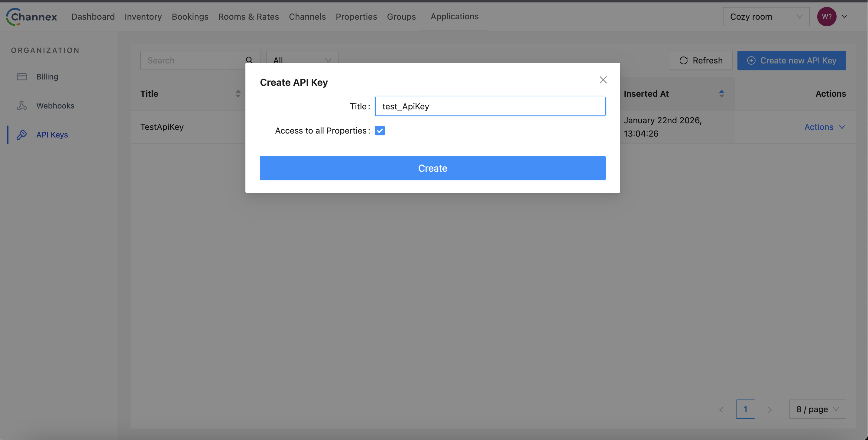Select the API Keys key icon
This screenshot has height=440, width=868.
21,134
